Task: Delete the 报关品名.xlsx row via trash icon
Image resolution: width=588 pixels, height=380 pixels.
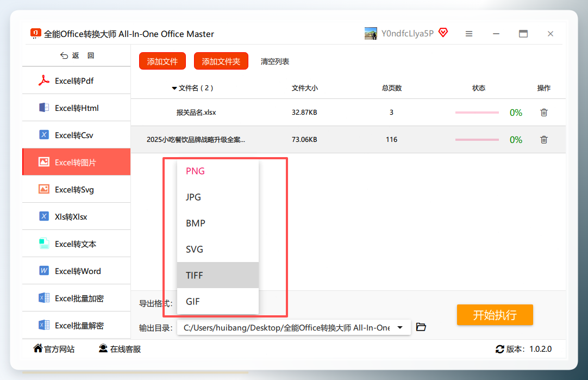Action: tap(544, 112)
